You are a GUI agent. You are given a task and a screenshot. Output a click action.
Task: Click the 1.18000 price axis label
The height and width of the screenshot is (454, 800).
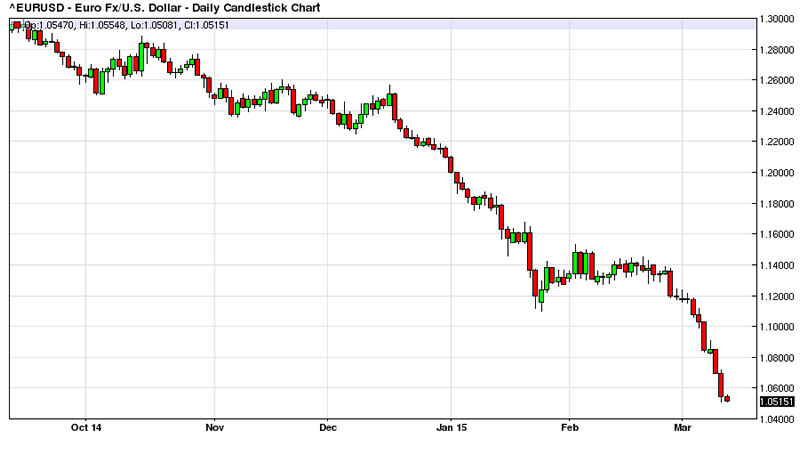tap(777, 204)
